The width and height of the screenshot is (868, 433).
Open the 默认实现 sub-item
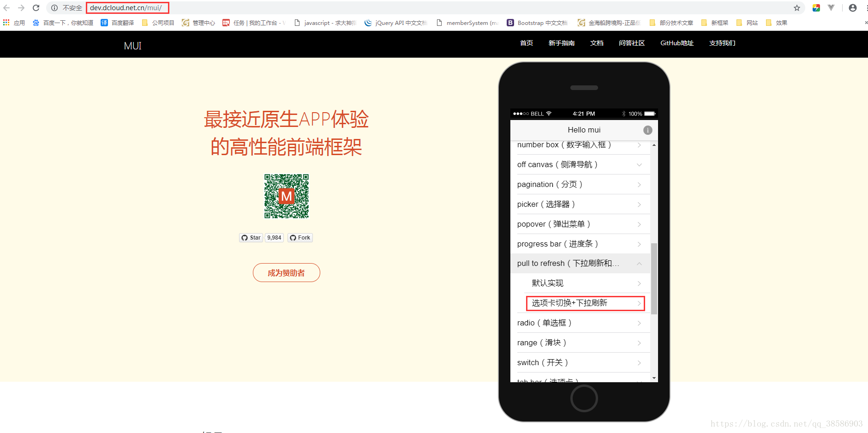click(580, 283)
